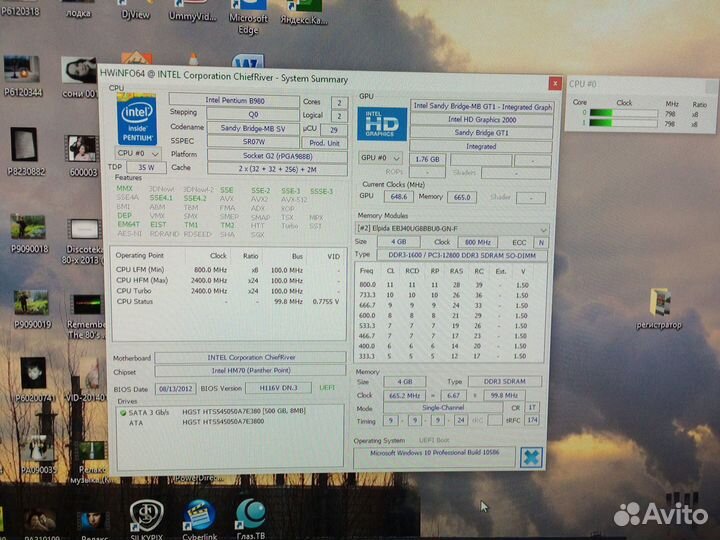Open the DjView desktop shortcut
This screenshot has height=540, width=720.
tap(135, 10)
